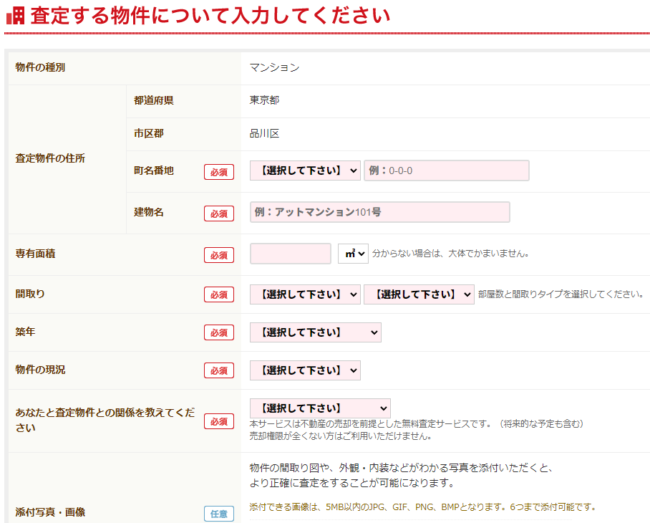Screen dimensions: 650x523
Task: Click the 建物名 building name input field
Action: click(x=380, y=212)
